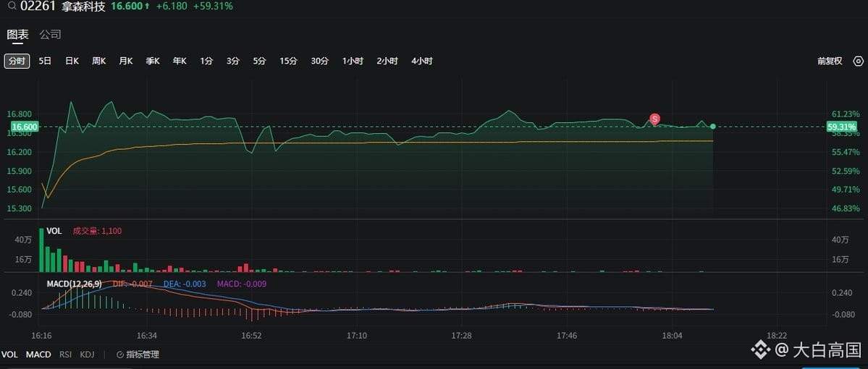The height and width of the screenshot is (369, 868).
Task: Click the search magnifier icon beside 02261
Action: [12, 6]
